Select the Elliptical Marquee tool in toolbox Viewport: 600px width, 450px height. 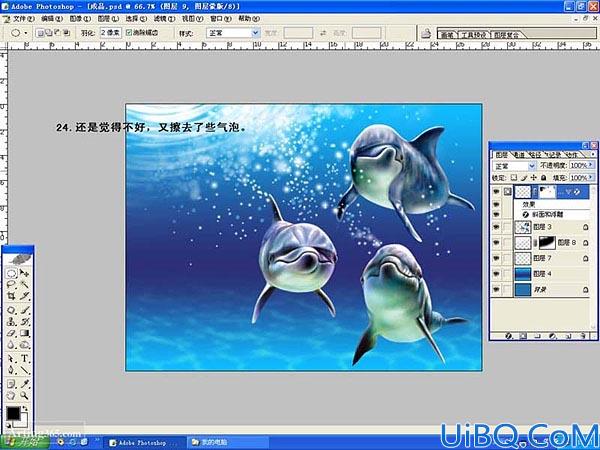(x=11, y=273)
